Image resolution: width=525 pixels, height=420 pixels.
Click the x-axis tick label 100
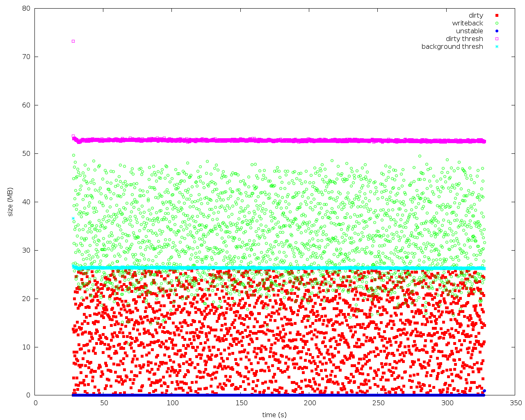point(173,403)
